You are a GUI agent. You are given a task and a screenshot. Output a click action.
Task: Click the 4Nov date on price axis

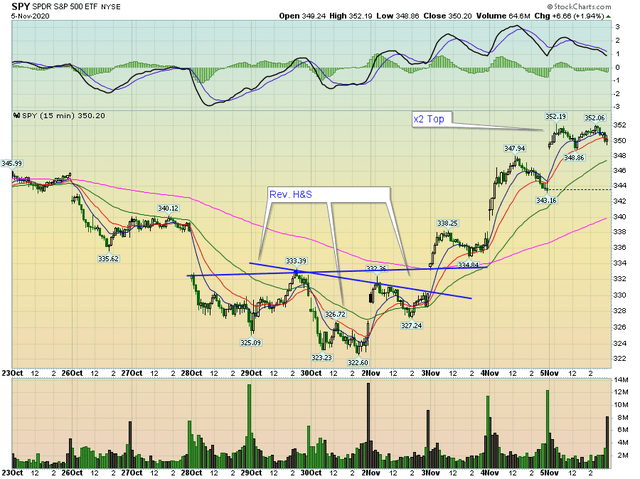490,373
